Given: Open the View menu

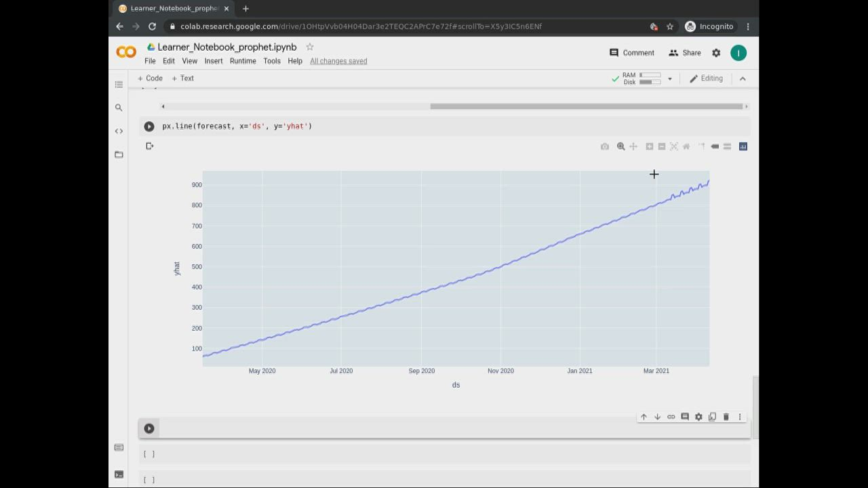Looking at the screenshot, I should [x=189, y=61].
